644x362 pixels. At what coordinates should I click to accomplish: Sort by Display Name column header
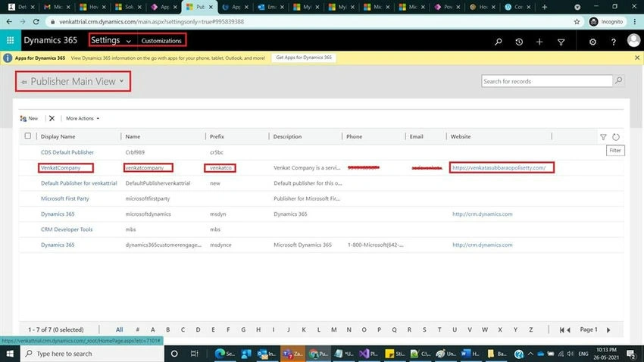pos(58,136)
